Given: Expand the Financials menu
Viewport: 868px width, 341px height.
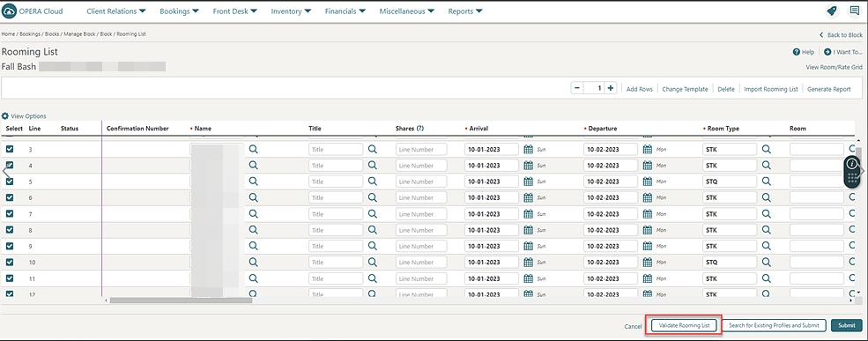Looking at the screenshot, I should coord(345,11).
